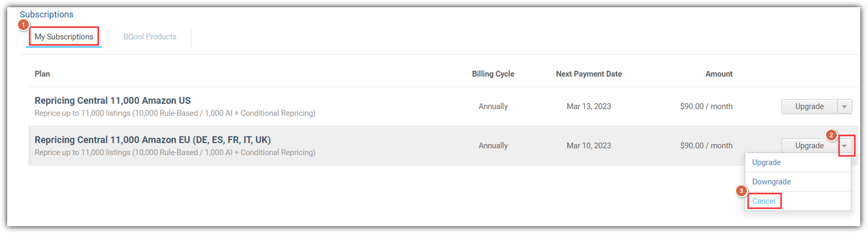Screen dimensions: 868x234
Task: Upgrade the Amazon EU repricing plan
Action: point(809,145)
